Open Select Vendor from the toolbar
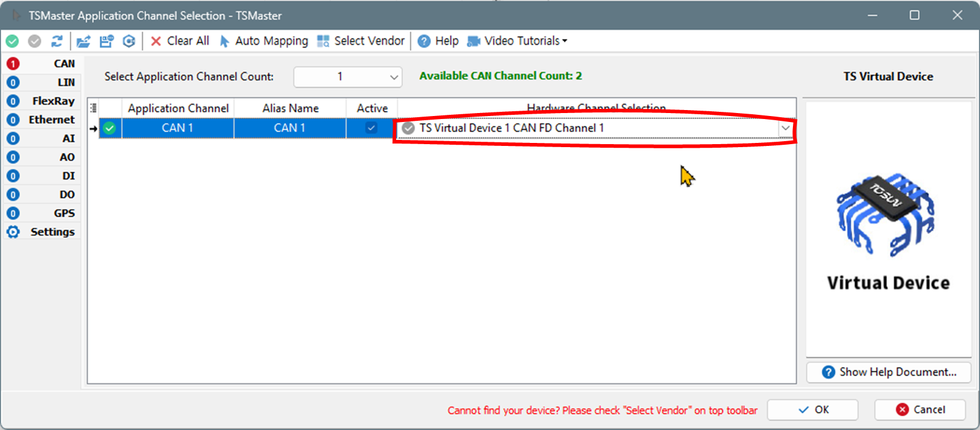This screenshot has height=430, width=980. (x=361, y=41)
